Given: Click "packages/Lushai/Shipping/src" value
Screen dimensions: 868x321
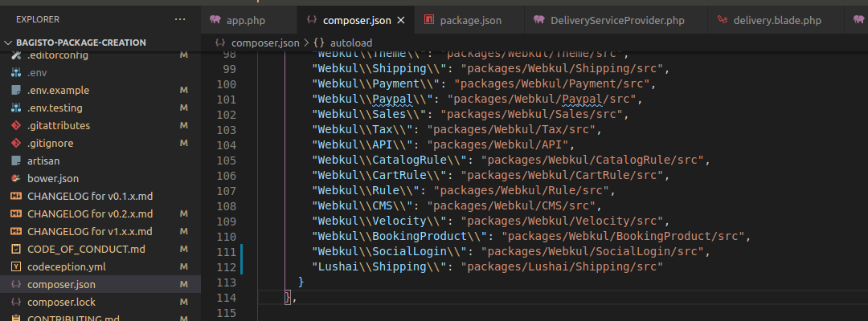Looking at the screenshot, I should pyautogui.click(x=562, y=267).
